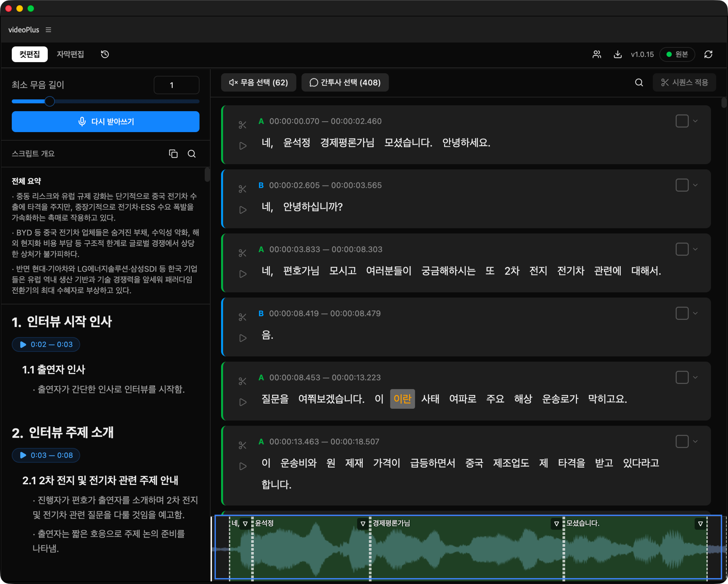The image size is (728, 584).
Task: Click the word '편호가님' in transcript
Action: [x=301, y=271]
